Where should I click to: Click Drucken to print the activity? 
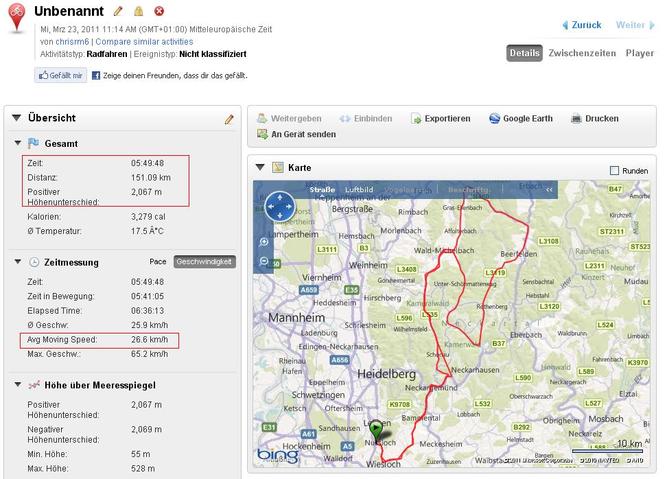coord(594,118)
